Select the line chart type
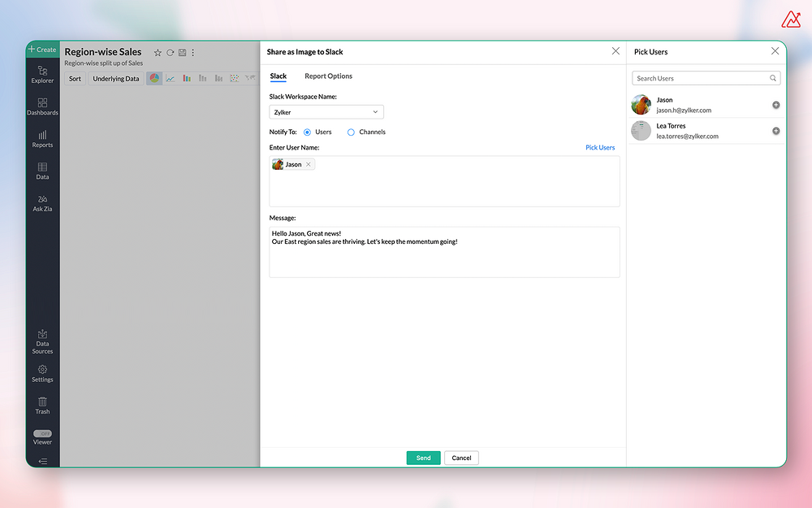This screenshot has height=508, width=812. coord(171,78)
